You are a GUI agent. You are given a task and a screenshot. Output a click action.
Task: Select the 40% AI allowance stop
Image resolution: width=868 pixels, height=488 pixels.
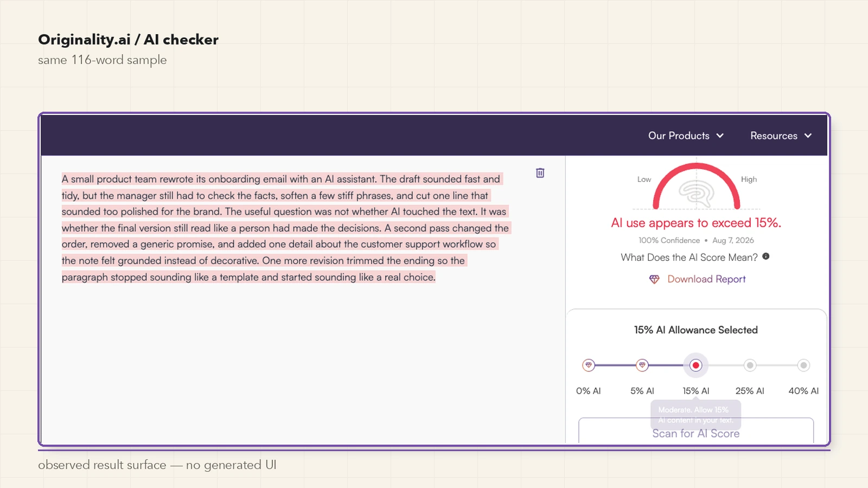coord(803,365)
